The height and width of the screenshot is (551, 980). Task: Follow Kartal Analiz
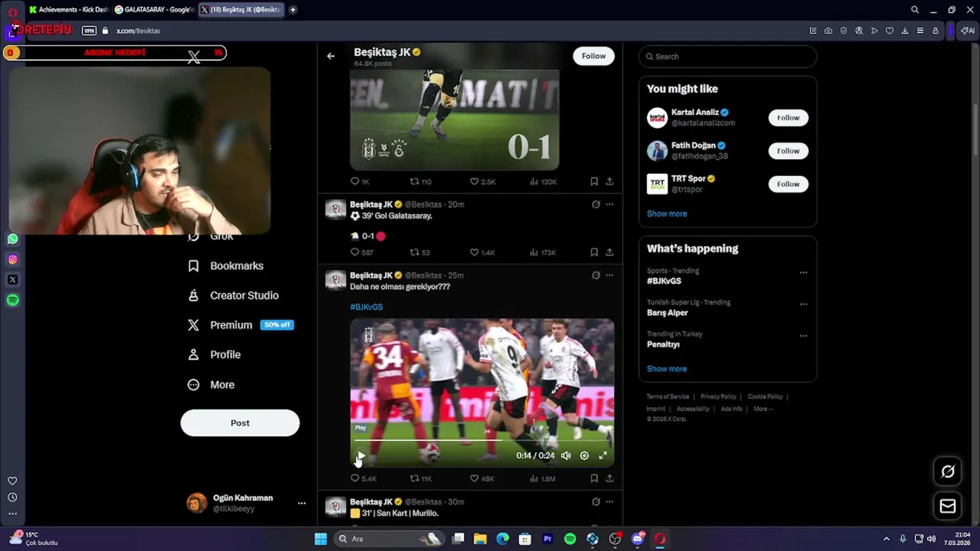(788, 118)
